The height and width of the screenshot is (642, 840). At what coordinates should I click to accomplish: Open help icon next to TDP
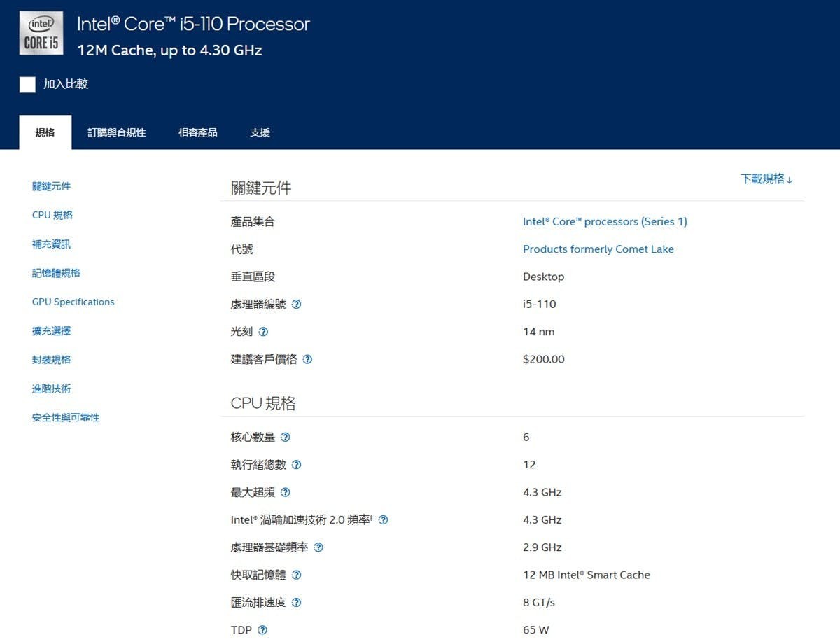tap(262, 630)
